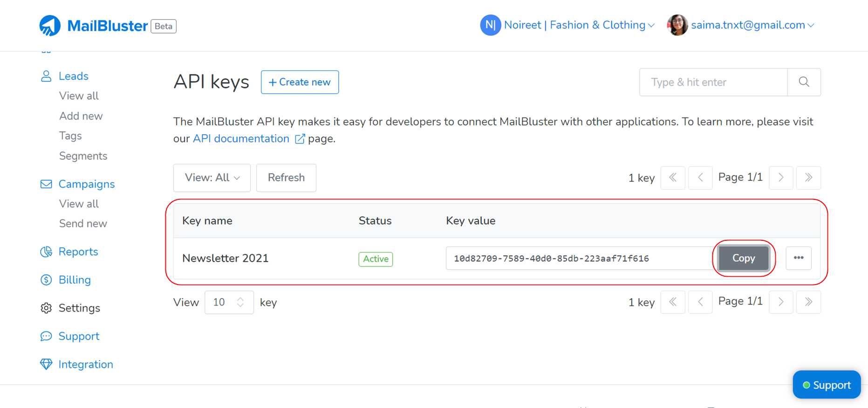This screenshot has height=408, width=868.
Task: Copy the Newsletter 2021 key value
Action: click(x=744, y=258)
